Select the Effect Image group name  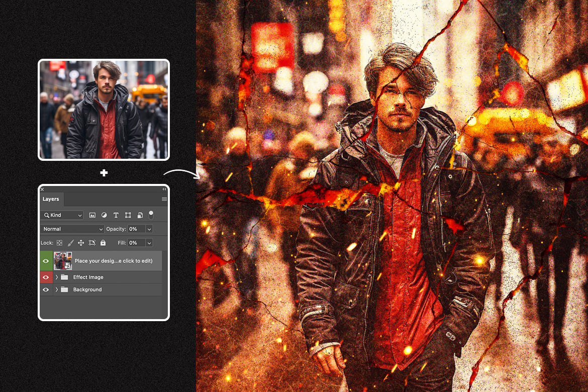[x=88, y=277]
